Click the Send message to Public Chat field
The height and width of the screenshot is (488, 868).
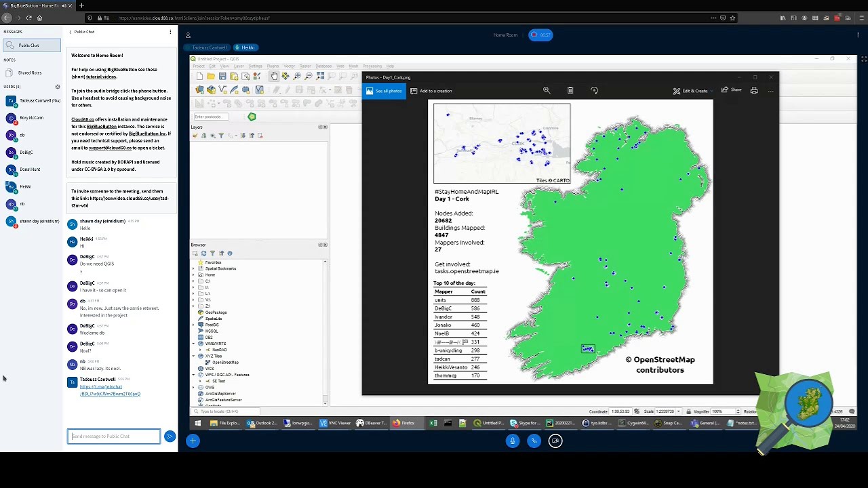114,436
